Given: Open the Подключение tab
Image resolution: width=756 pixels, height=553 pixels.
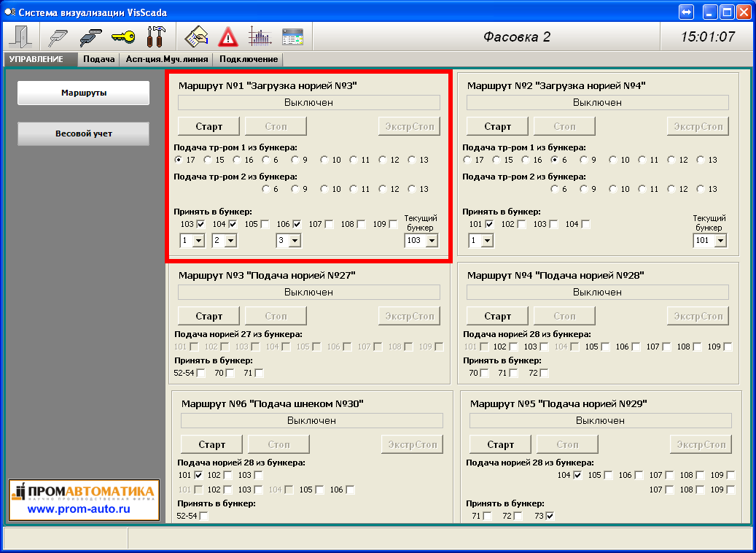Looking at the screenshot, I should [249, 59].
